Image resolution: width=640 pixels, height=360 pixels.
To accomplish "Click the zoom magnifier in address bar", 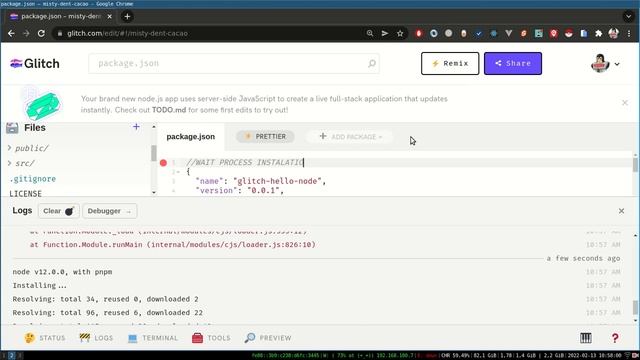I will (x=370, y=33).
